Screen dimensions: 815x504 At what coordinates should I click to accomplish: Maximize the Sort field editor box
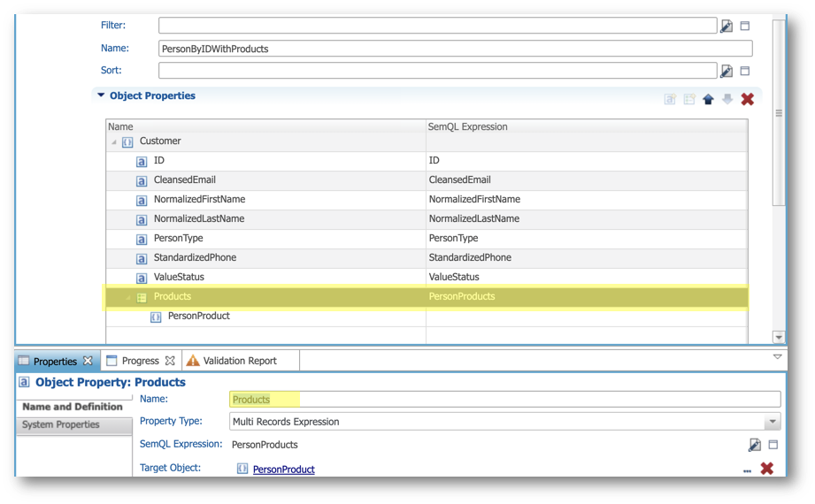click(x=745, y=71)
